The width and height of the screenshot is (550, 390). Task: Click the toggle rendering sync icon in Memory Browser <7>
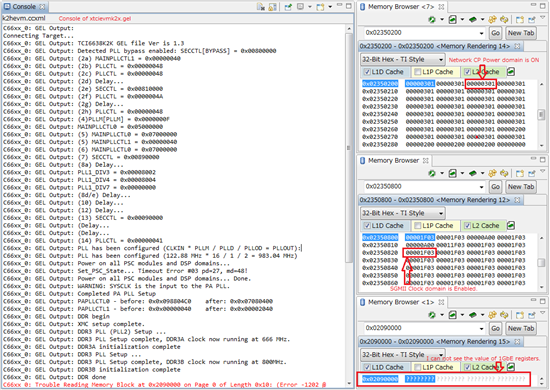(x=504, y=20)
